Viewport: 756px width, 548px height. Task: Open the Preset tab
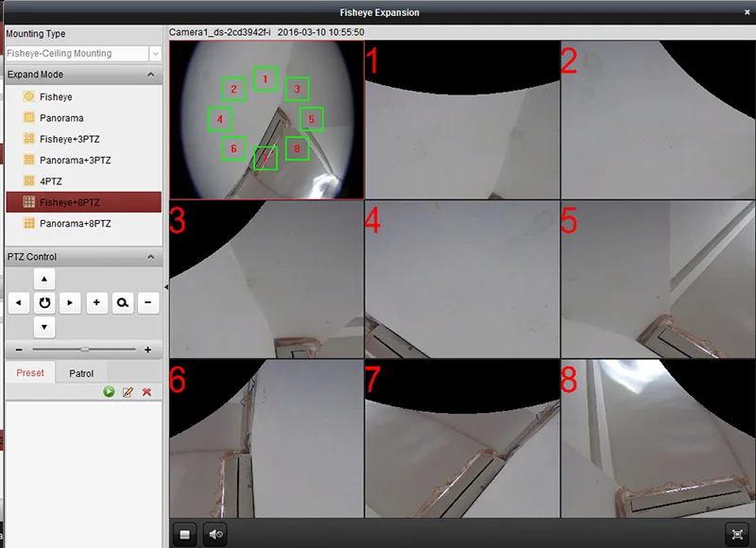pyautogui.click(x=30, y=373)
